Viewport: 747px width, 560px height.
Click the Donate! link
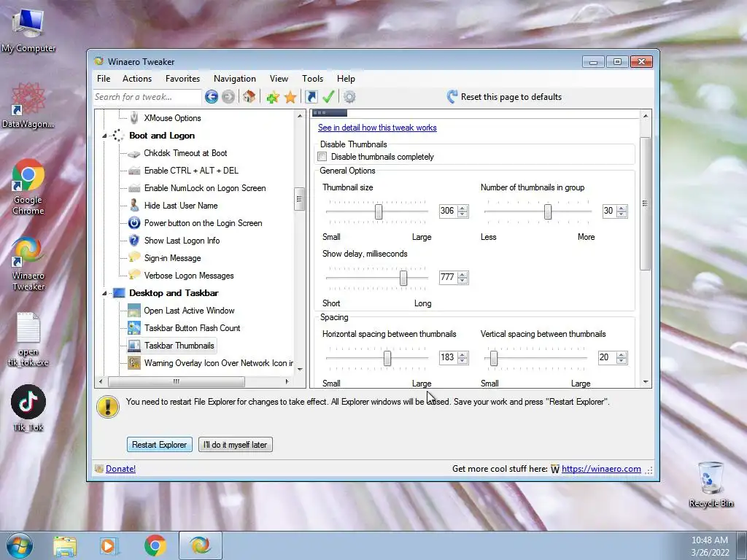(120, 469)
